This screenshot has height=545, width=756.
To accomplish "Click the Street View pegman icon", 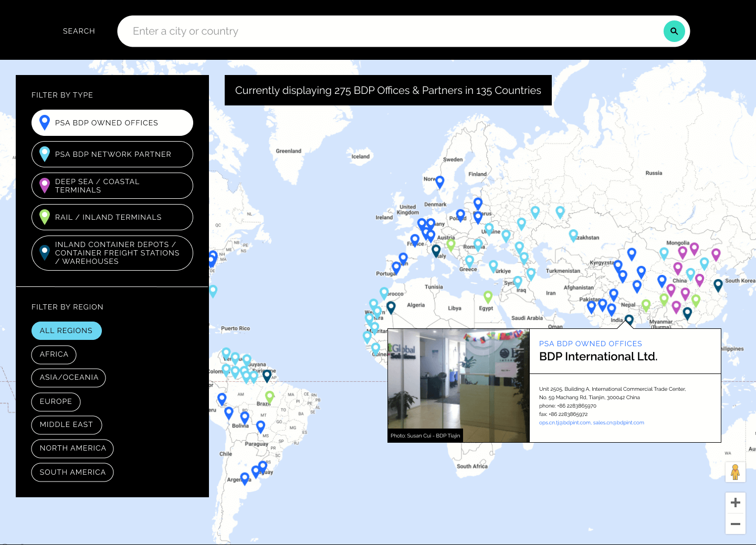I will (x=735, y=472).
